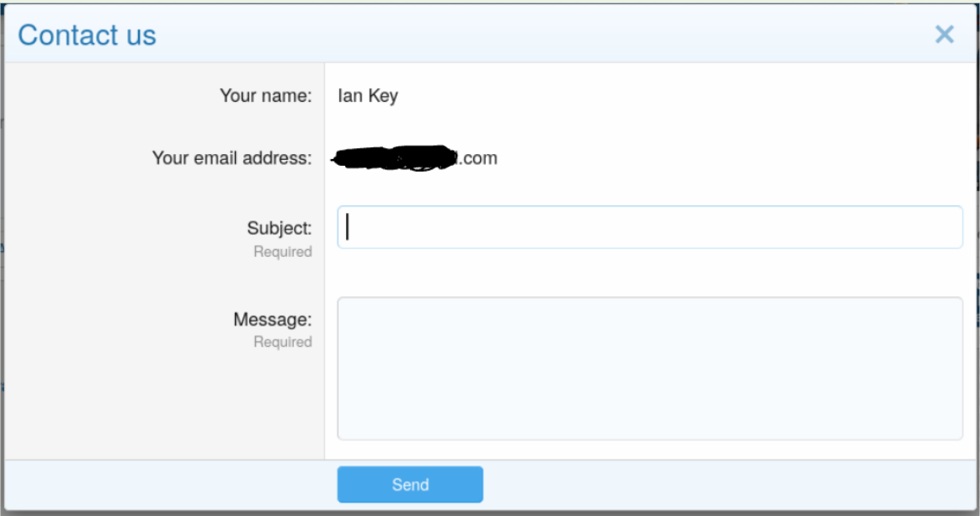Click the ".com" email ending
The image size is (980, 516).
click(478, 158)
